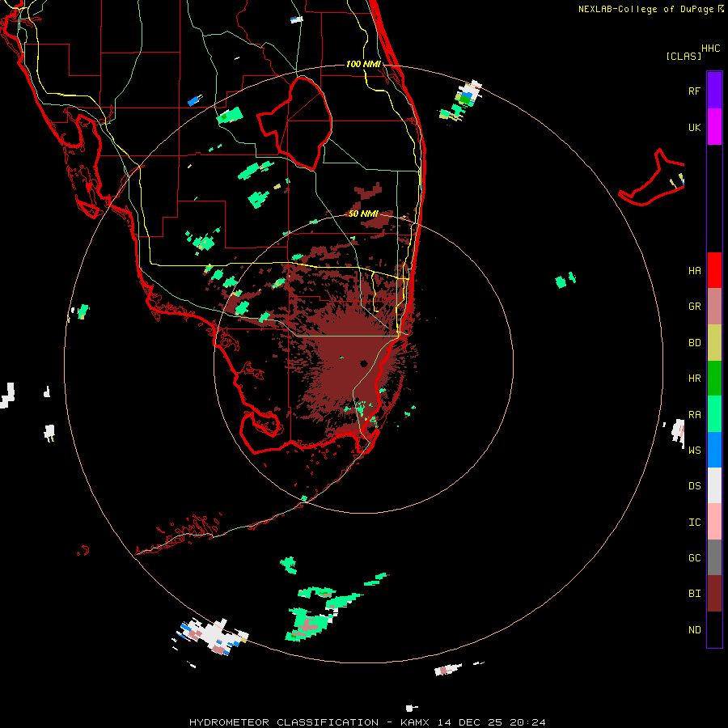Image resolution: width=728 pixels, height=728 pixels.
Task: Select the IC ice crystals pink swatch
Action: click(714, 522)
